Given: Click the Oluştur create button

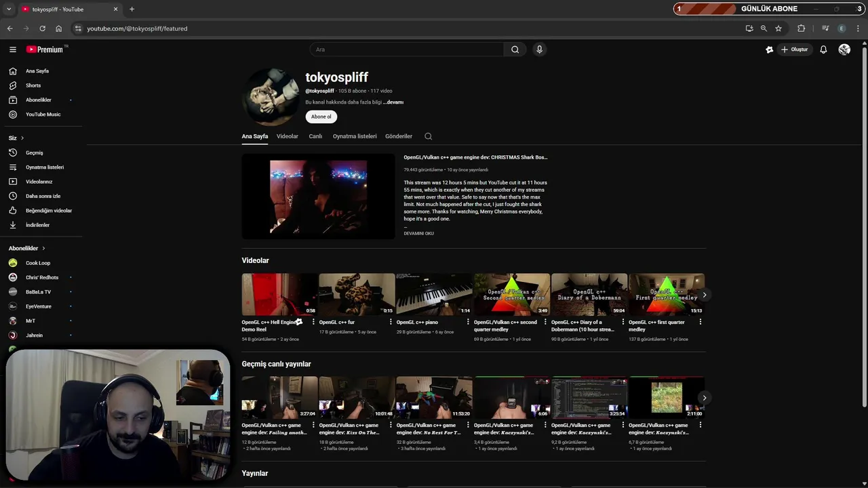Looking at the screenshot, I should (795, 49).
